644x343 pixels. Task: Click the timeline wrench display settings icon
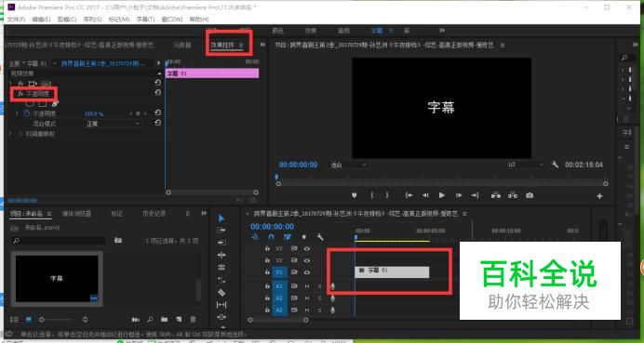click(320, 237)
